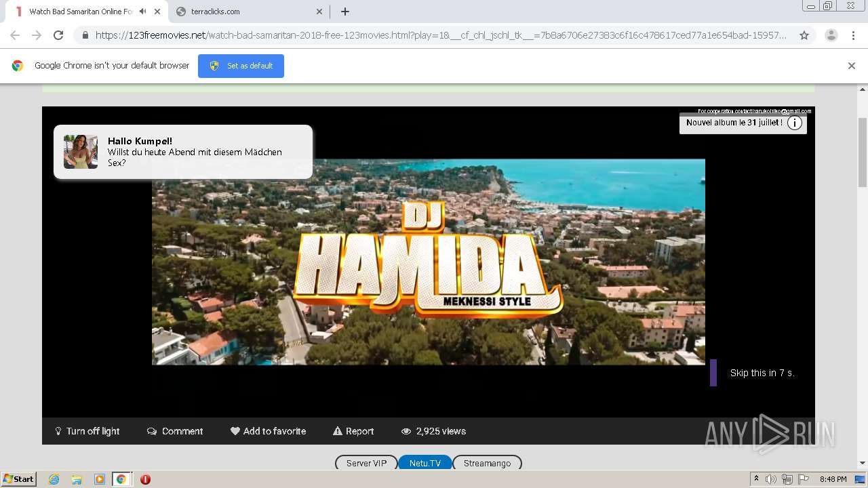Open Windows Media Player taskbar icon
The height and width of the screenshot is (488, 868).
pos(99,479)
